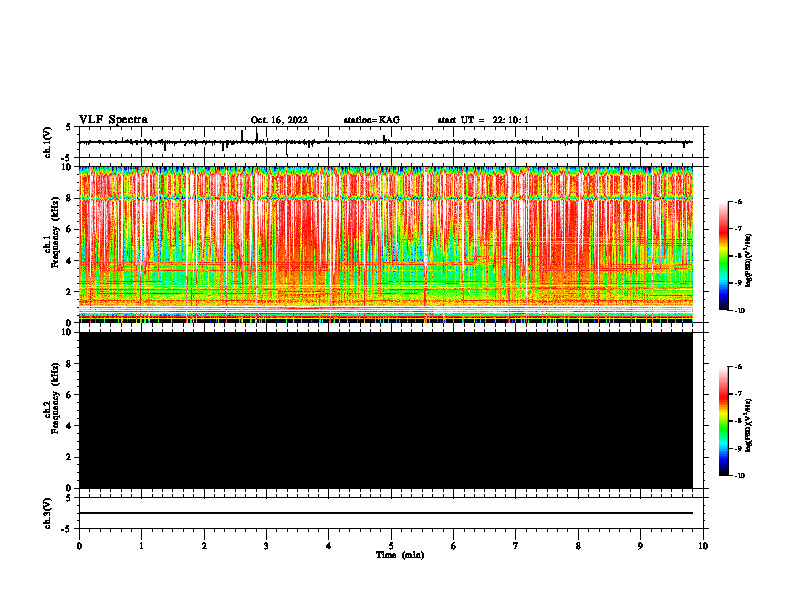Click the "-6" label on ch.1 color bar
792x612 pixels.
coord(738,201)
